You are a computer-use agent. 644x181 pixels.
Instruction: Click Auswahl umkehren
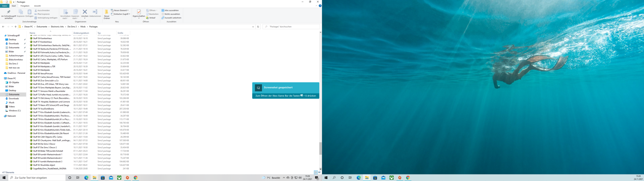(171, 18)
